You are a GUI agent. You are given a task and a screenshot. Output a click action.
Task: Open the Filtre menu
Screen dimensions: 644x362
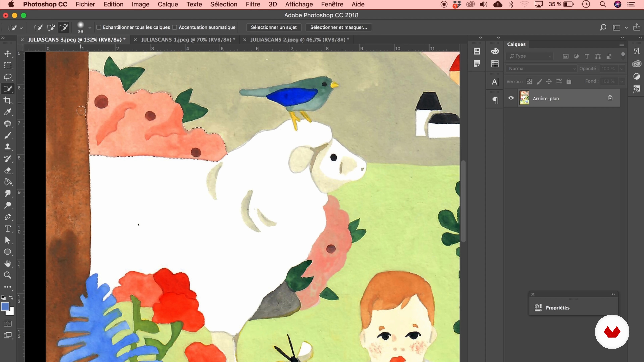pyautogui.click(x=253, y=4)
